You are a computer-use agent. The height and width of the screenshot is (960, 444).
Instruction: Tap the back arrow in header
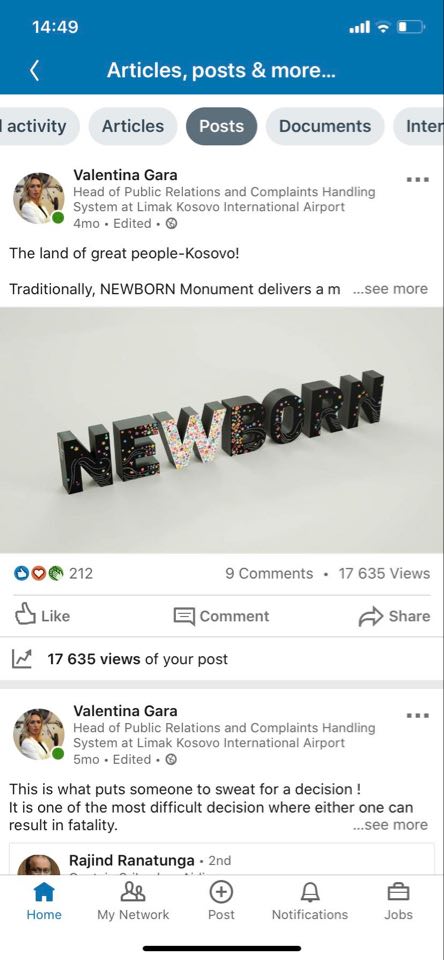[35, 71]
